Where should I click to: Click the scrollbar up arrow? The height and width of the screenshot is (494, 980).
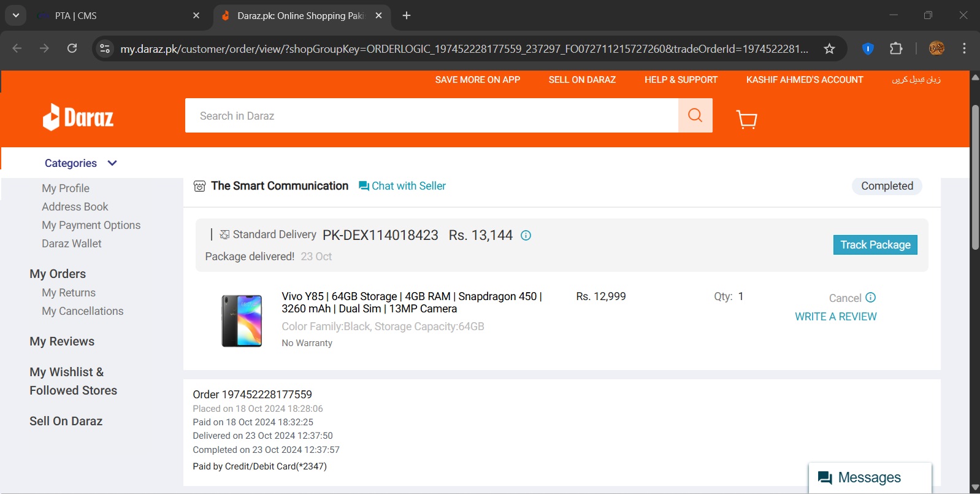pos(975,77)
